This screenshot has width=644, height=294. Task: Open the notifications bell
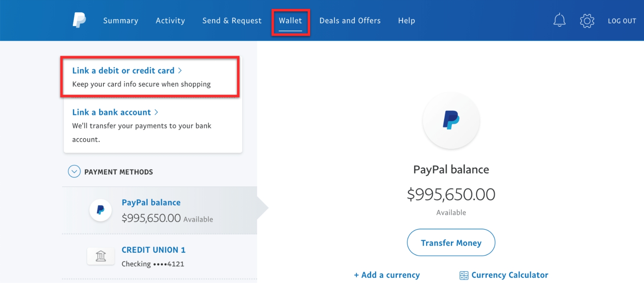coord(559,20)
